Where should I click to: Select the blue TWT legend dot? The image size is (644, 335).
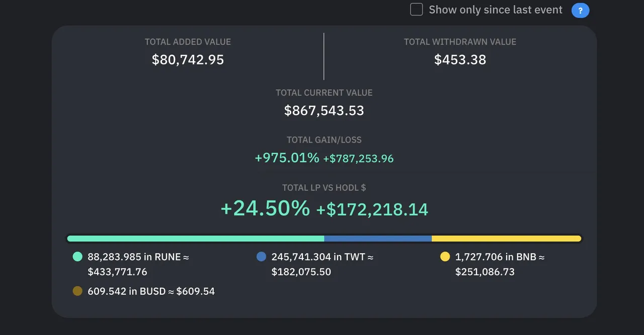261,257
